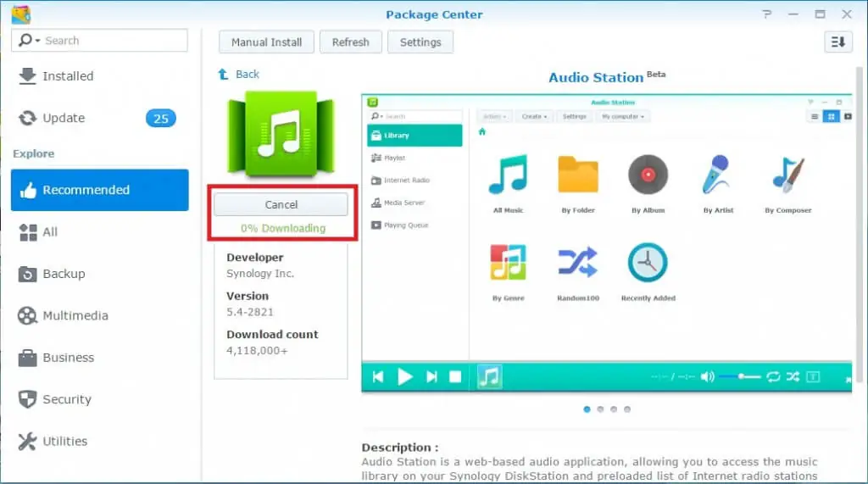This screenshot has width=868, height=484.
Task: Click the Audio Station preview screenshot
Action: click(607, 243)
